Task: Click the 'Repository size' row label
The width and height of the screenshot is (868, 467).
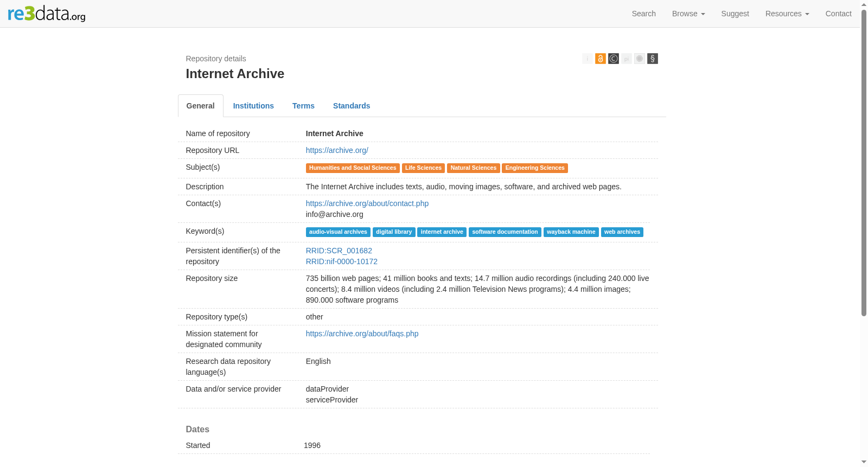Action: [212, 278]
